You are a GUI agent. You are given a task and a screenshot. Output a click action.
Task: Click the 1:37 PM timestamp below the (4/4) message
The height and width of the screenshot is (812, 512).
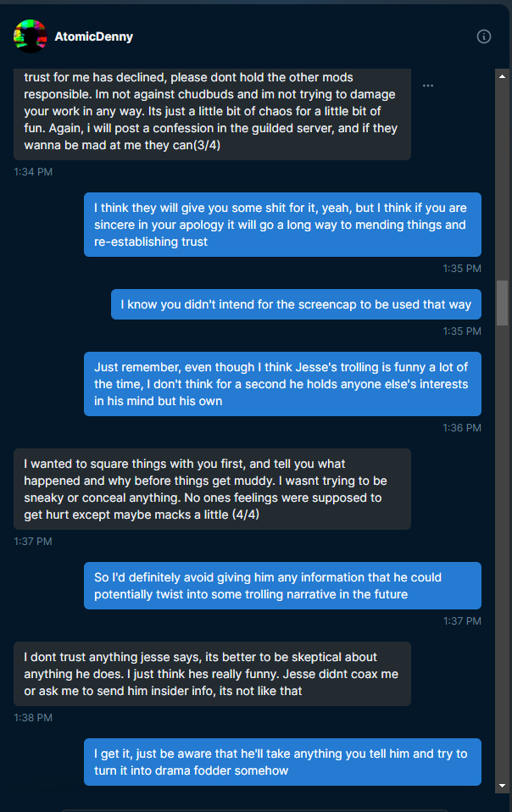(x=33, y=542)
